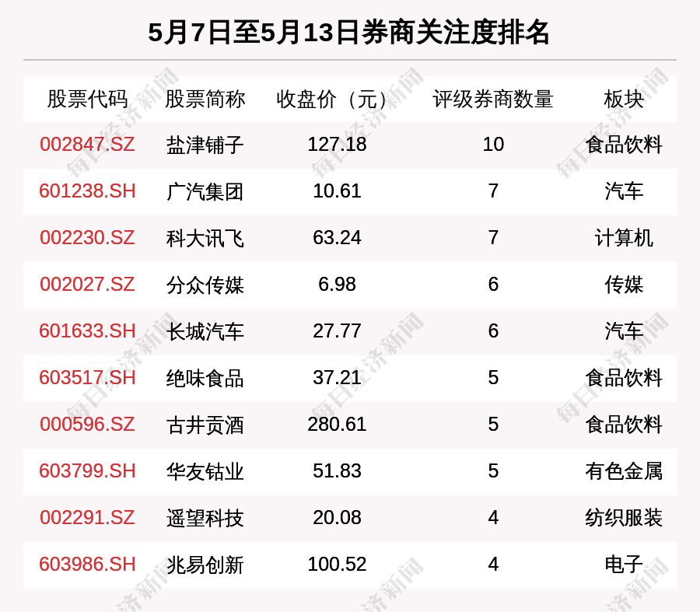The height and width of the screenshot is (612, 700).
Task: Click broker count 4 for 遥望科技
Action: [x=493, y=518]
